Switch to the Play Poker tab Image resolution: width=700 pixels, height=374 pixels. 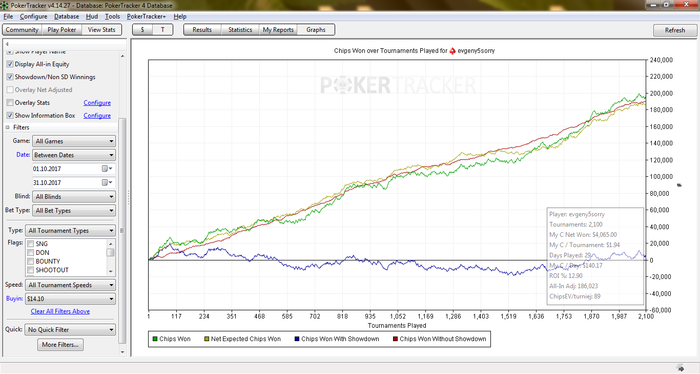pyautogui.click(x=62, y=30)
